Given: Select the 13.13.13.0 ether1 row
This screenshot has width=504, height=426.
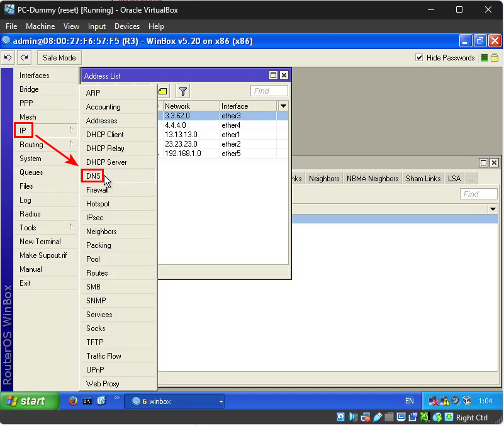Looking at the screenshot, I should point(223,135).
